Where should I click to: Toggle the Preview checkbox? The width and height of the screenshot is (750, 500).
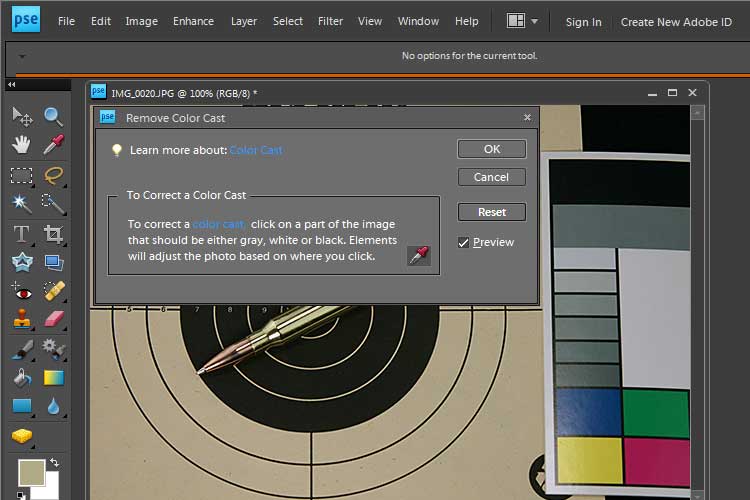coord(463,243)
